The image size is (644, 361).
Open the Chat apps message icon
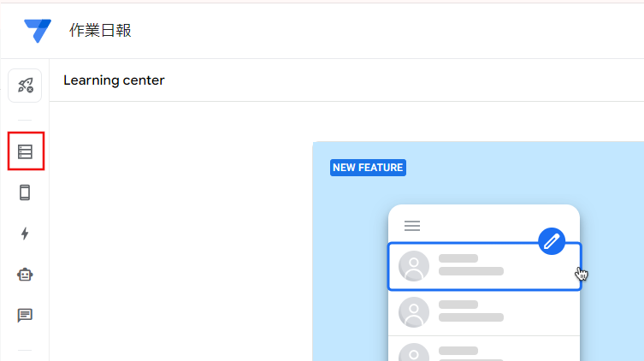tap(25, 316)
